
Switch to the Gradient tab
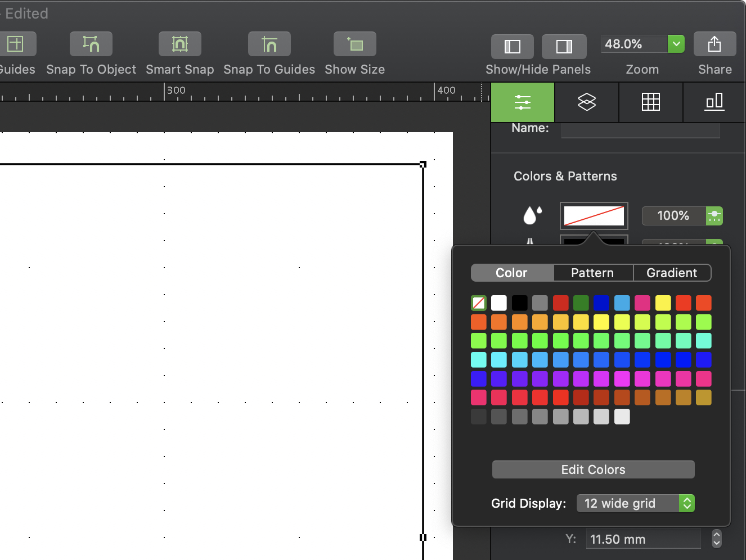(x=672, y=273)
